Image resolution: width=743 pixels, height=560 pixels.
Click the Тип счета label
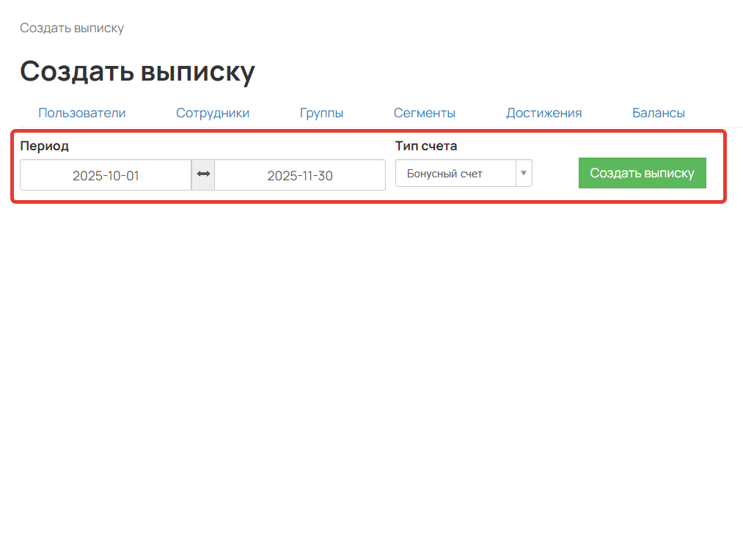425,146
